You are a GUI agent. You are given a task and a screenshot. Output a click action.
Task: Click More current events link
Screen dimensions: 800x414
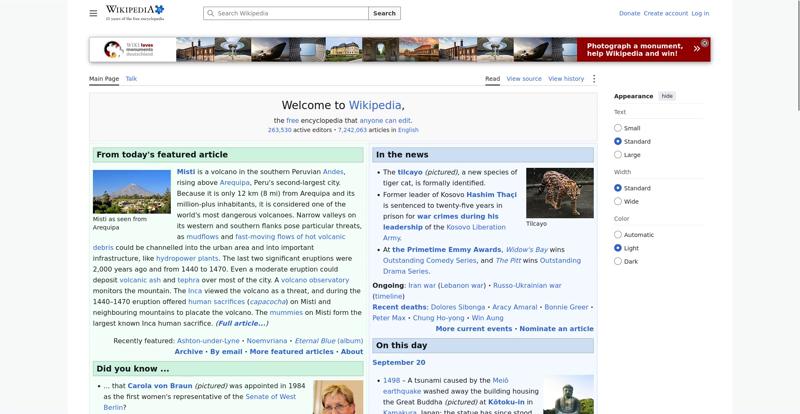point(473,329)
